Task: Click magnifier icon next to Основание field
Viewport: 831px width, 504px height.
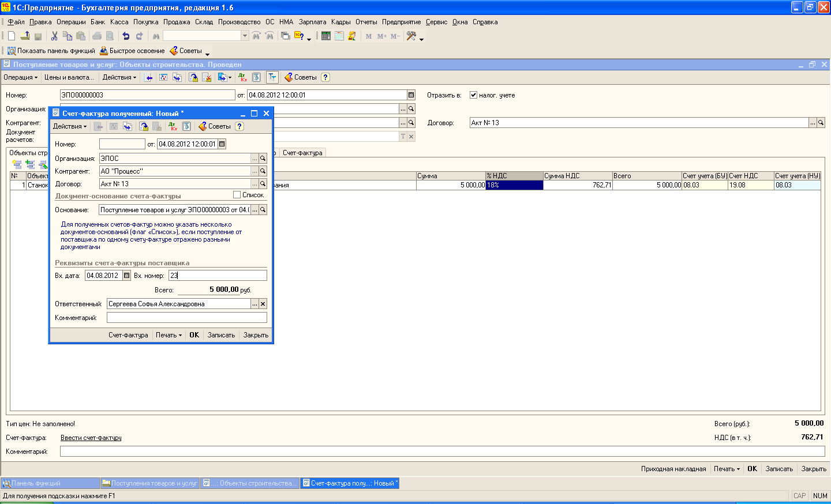Action: [x=263, y=210]
